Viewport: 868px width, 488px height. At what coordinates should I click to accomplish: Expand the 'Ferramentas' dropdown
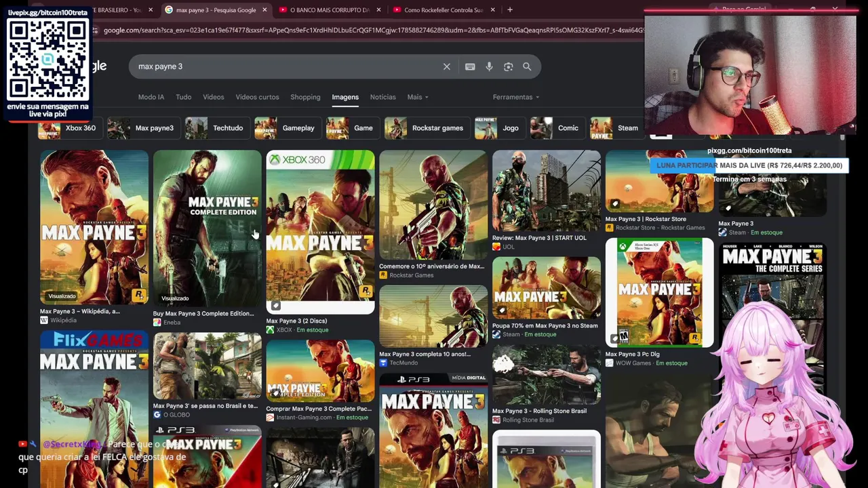[x=516, y=97]
